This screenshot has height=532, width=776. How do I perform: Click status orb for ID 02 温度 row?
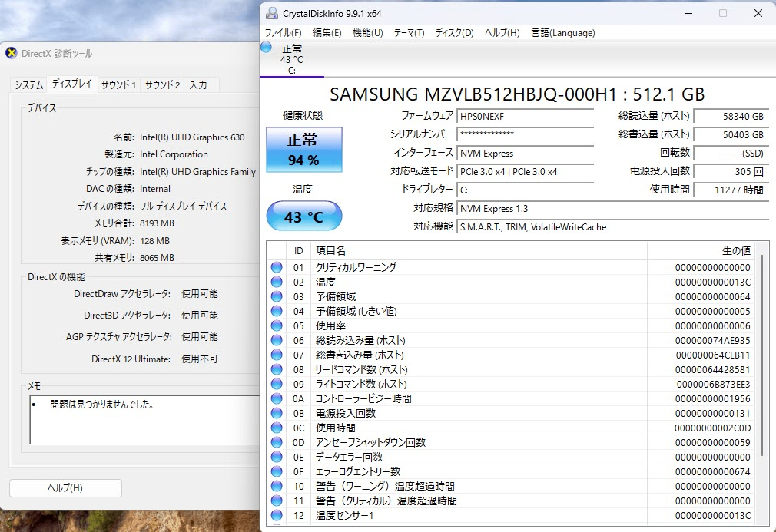277,282
